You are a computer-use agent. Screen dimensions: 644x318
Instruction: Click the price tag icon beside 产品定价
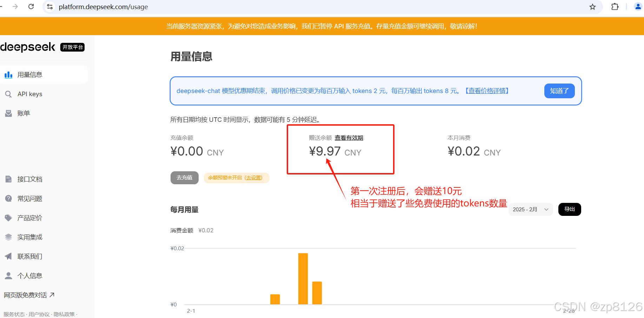(x=8, y=218)
